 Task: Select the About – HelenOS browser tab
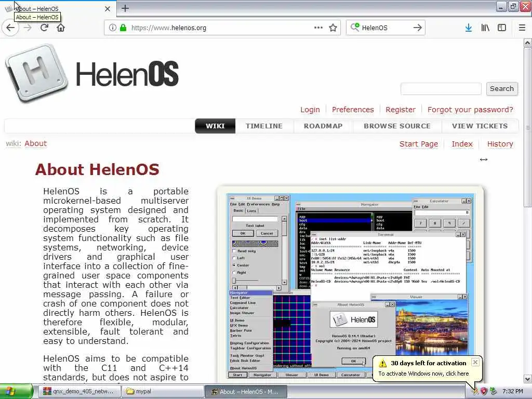click(58, 8)
